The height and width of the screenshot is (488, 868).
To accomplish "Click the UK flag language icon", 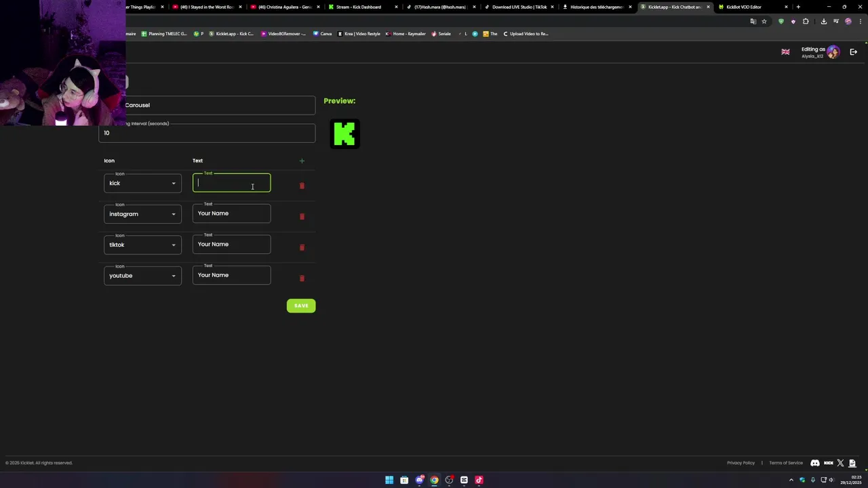I will [785, 52].
